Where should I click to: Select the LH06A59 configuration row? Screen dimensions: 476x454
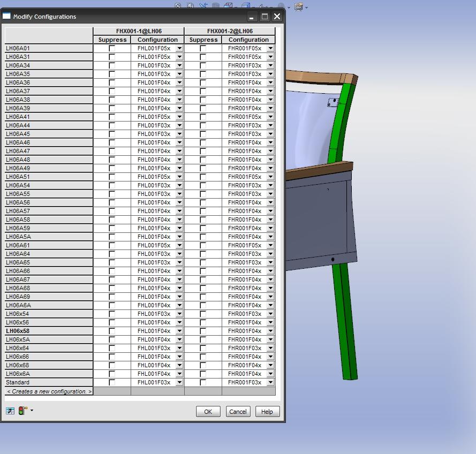click(49, 228)
